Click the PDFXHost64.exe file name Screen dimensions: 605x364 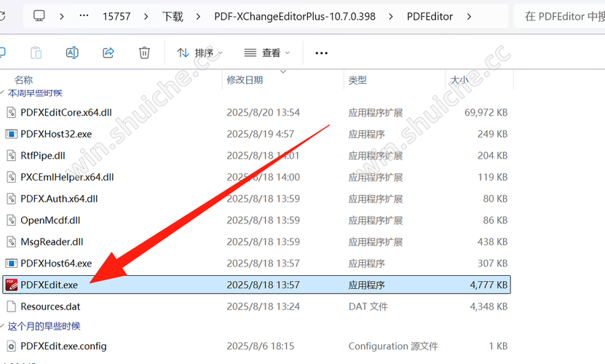pyautogui.click(x=56, y=264)
